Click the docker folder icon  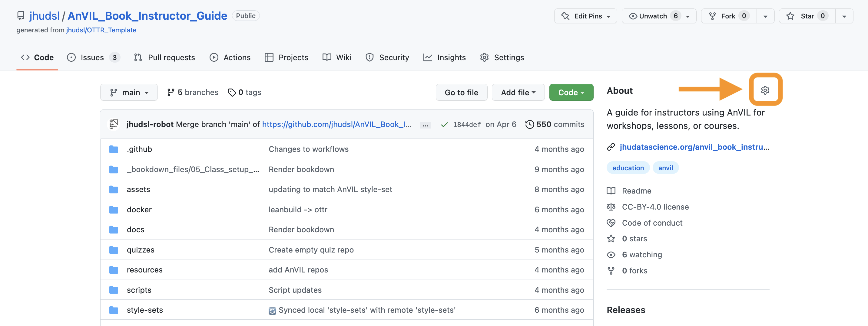point(114,210)
